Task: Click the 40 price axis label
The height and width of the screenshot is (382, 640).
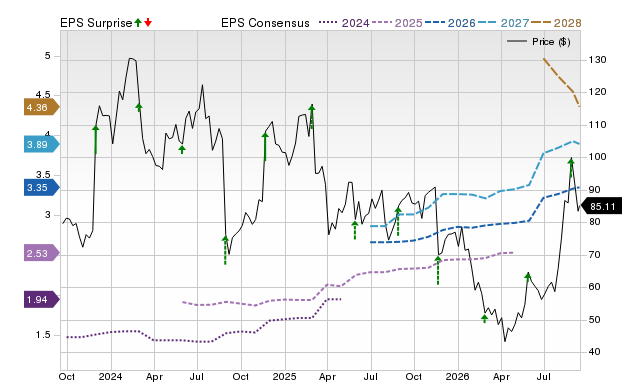Action: click(x=595, y=351)
